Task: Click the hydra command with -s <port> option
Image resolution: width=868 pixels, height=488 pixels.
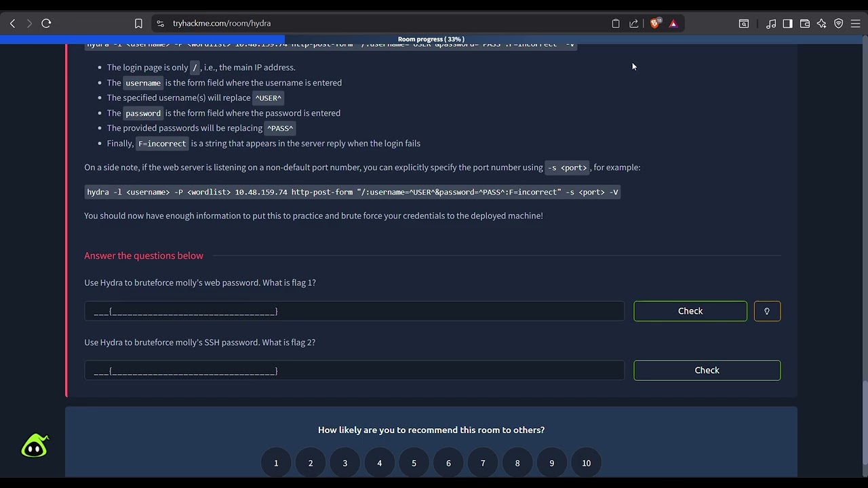Action: click(353, 192)
